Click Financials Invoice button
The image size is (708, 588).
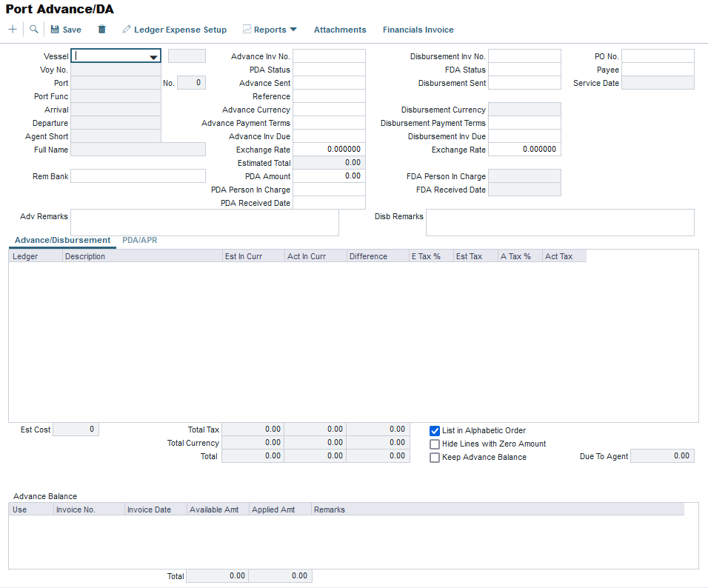pyautogui.click(x=418, y=30)
